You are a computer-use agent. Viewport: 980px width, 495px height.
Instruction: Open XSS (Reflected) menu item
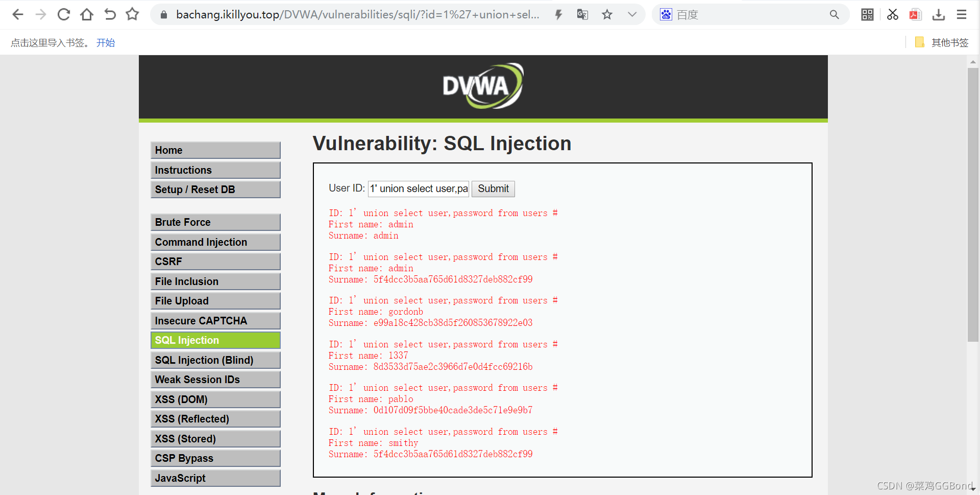[215, 419]
